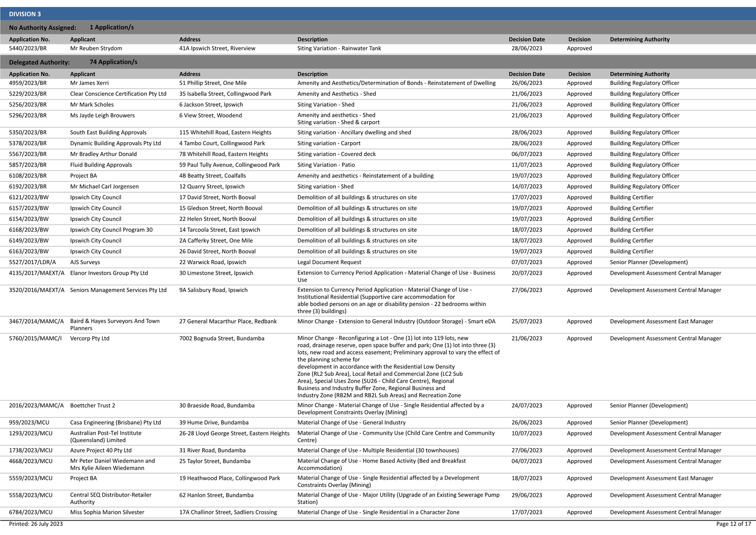Select application number 1293/2023/MCU

[31, 433]
